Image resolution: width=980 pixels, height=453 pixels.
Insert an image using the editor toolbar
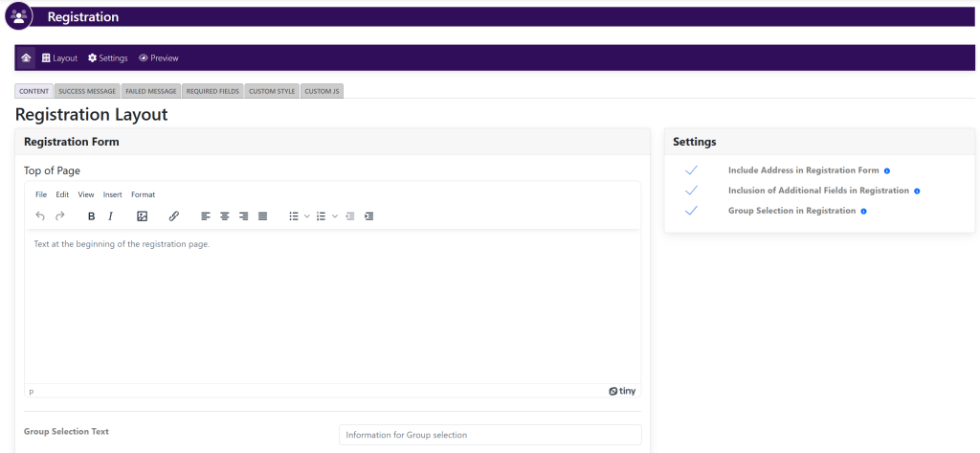(x=142, y=216)
